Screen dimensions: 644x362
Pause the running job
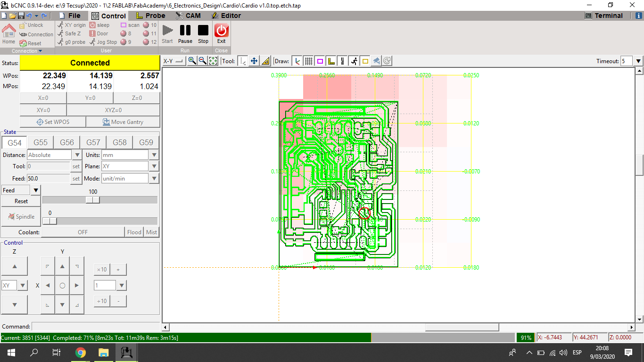point(185,34)
